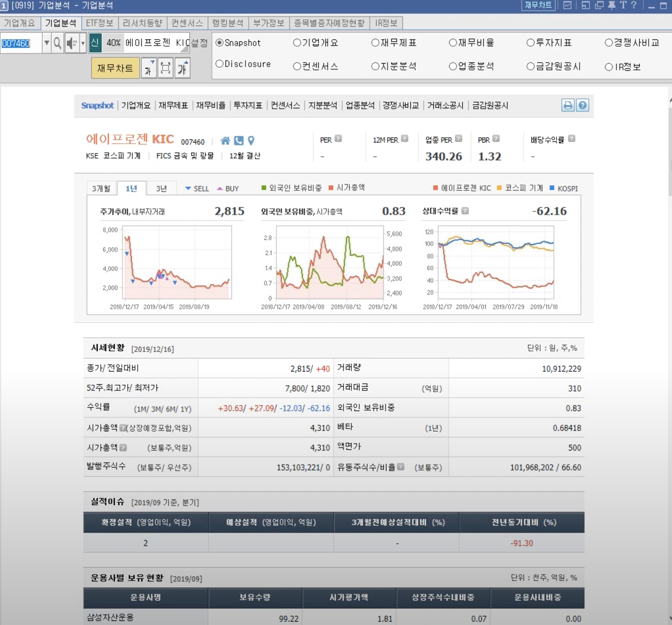This screenshot has width=672, height=625.
Task: Click the teal 신 badge icon
Action: [95, 43]
